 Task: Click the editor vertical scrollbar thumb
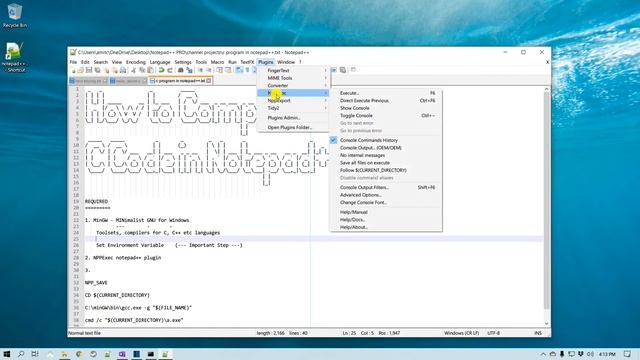(x=547, y=201)
